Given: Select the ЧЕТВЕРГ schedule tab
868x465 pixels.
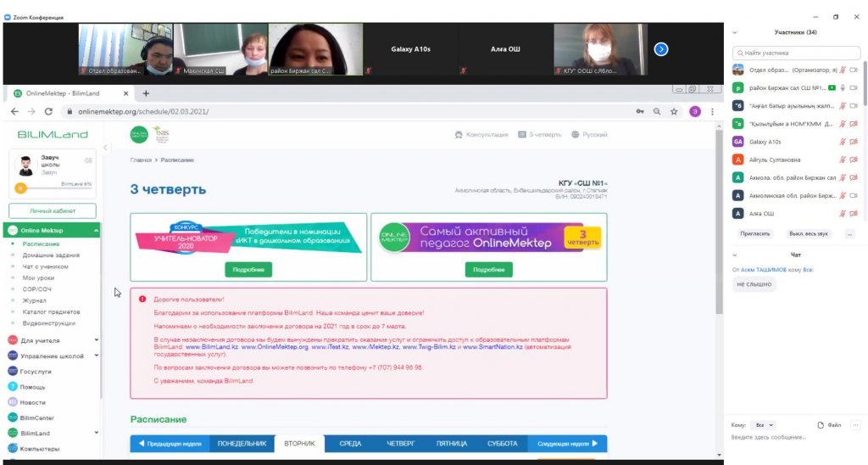Looking at the screenshot, I should pyautogui.click(x=400, y=444).
